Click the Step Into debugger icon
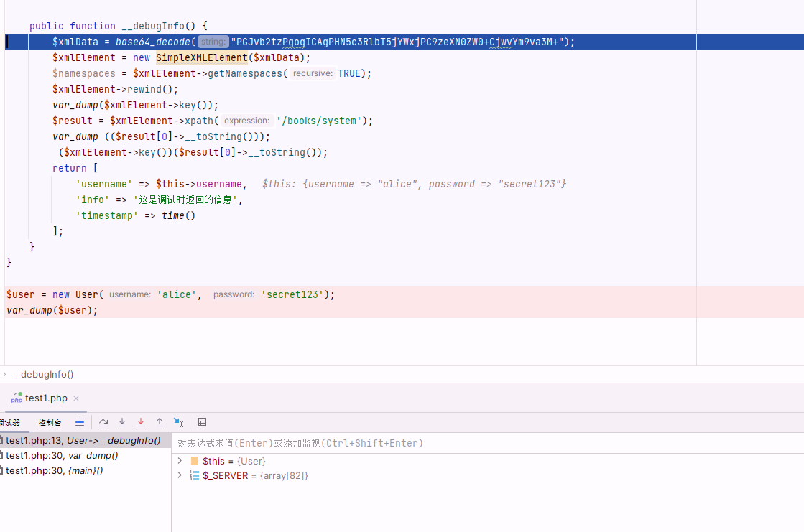Screen dimensions: 804x532 coord(122,422)
